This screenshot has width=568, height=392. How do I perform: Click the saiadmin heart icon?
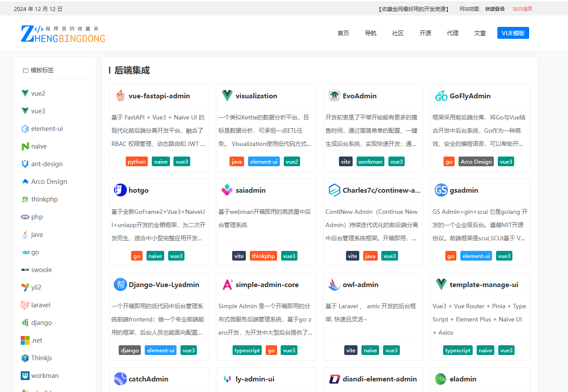click(227, 190)
